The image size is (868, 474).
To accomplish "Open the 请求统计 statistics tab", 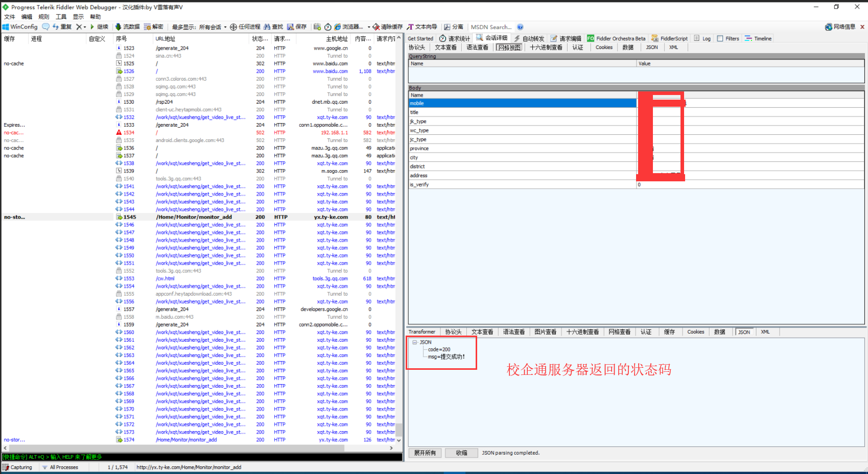I will [454, 38].
